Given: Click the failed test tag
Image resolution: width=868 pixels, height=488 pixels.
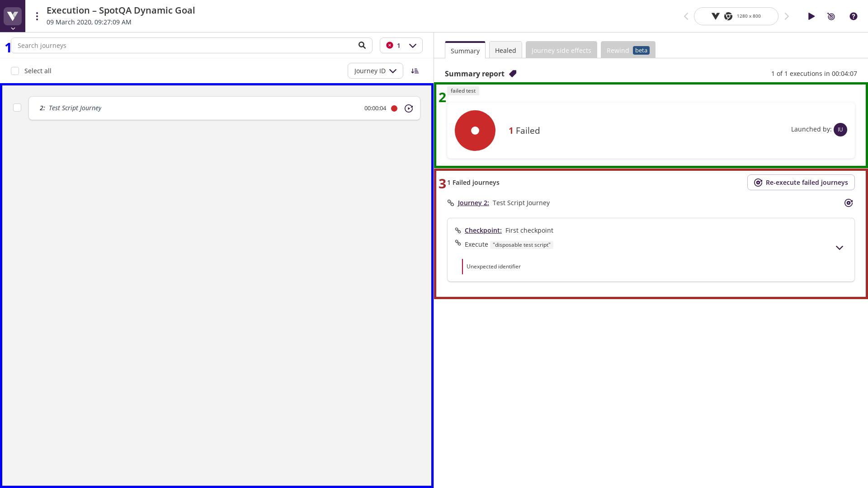Looking at the screenshot, I should (463, 91).
